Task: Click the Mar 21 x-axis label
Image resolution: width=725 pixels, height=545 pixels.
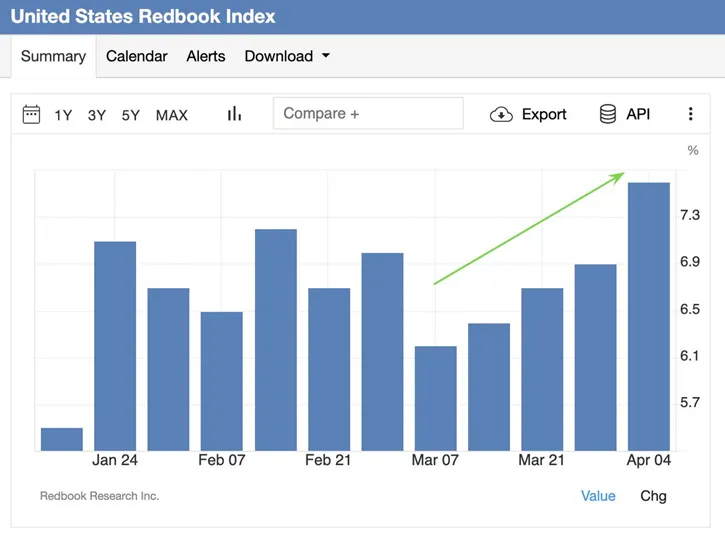Action: 541,460
